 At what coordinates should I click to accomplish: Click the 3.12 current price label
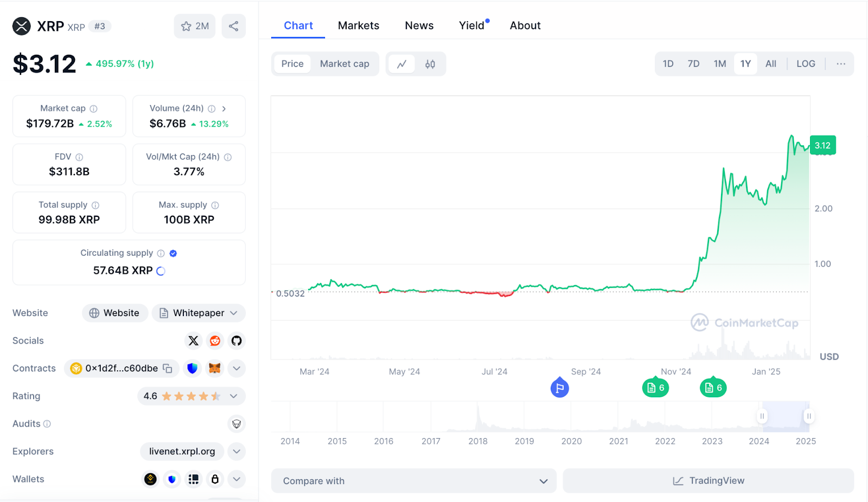[x=823, y=145]
